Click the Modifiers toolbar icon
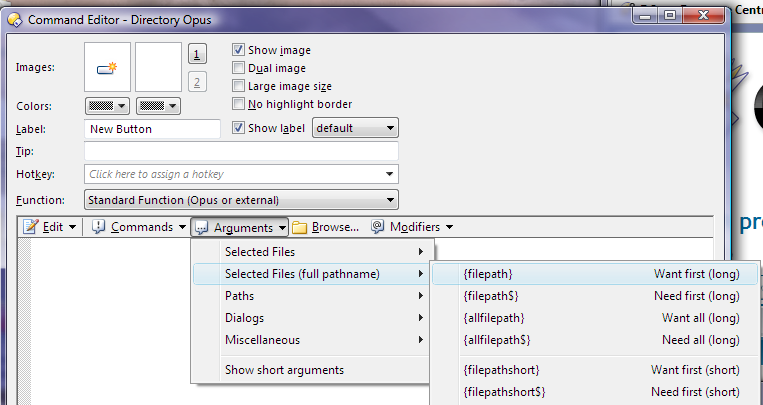 [378, 227]
